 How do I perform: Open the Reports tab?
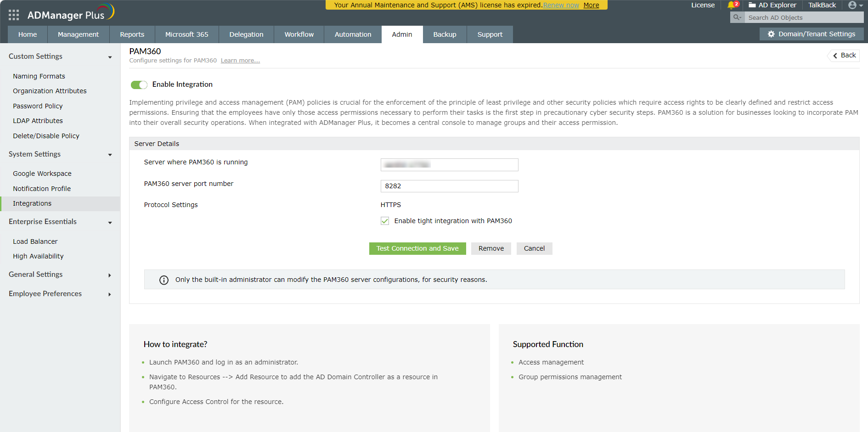pyautogui.click(x=132, y=34)
